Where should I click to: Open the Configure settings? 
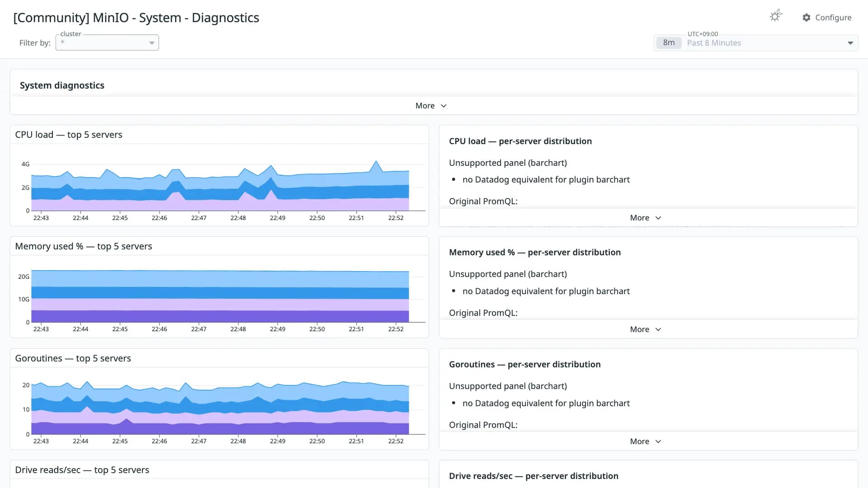(x=826, y=18)
